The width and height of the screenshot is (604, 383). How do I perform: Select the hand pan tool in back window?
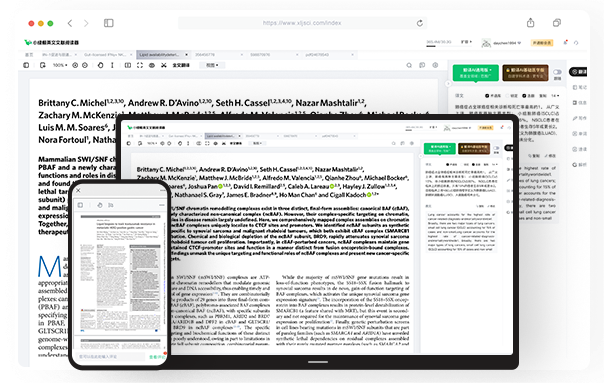(101, 65)
